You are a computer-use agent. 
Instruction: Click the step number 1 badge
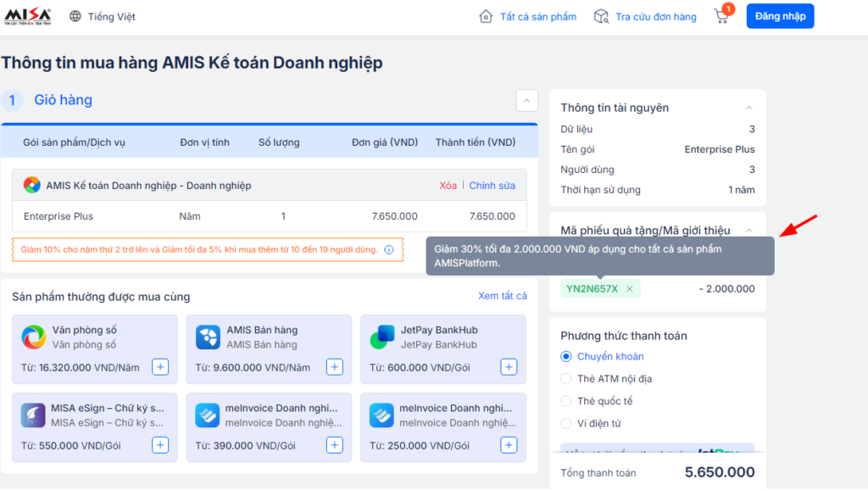click(12, 100)
